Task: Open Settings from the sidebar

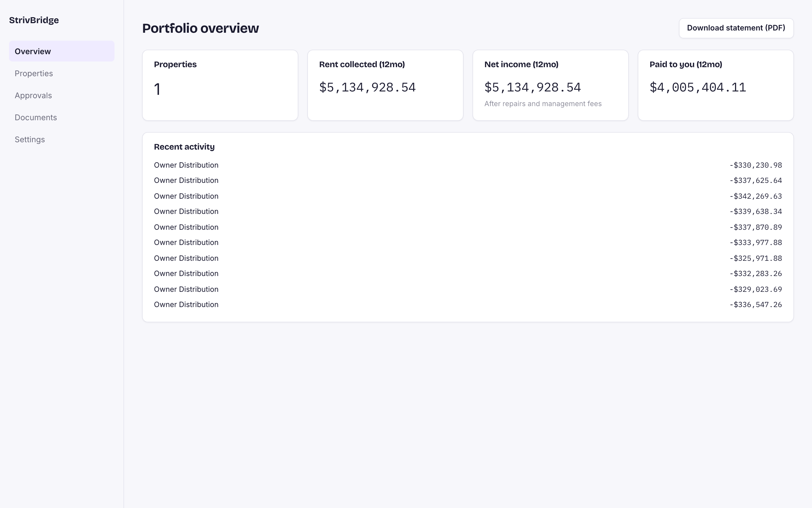Action: click(x=61, y=139)
